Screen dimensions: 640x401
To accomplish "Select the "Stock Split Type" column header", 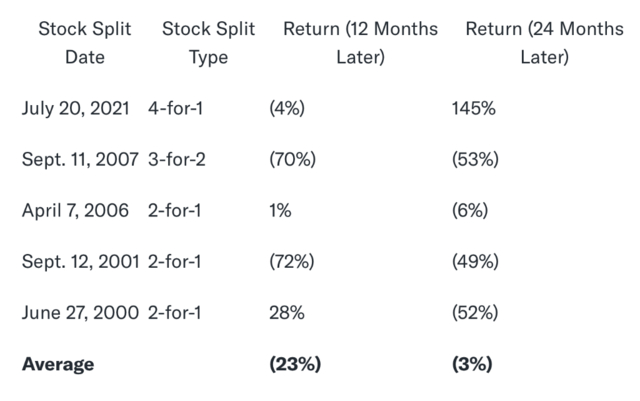I will [208, 43].
